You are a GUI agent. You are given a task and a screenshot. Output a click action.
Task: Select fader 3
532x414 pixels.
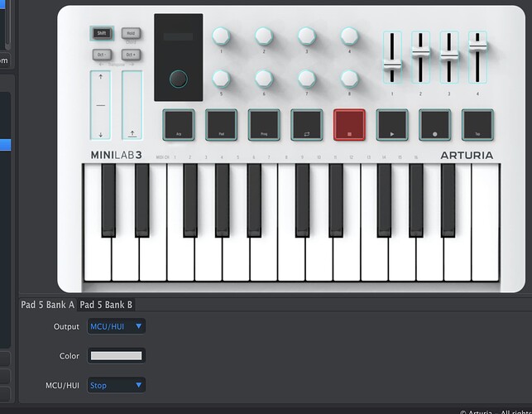(449, 57)
